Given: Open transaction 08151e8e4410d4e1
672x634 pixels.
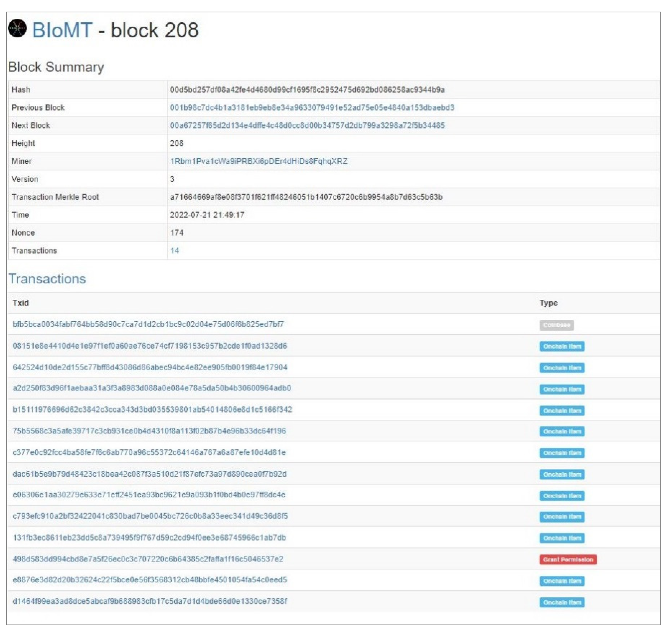Looking at the screenshot, I should click(x=149, y=346).
